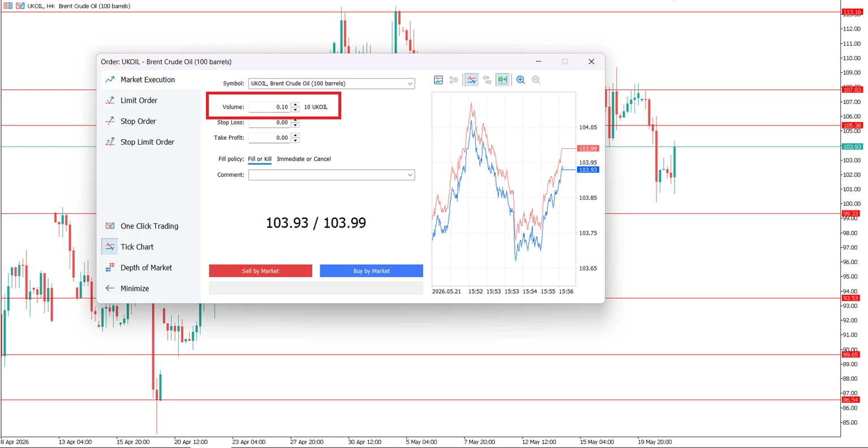868x448 pixels.
Task: Click the greyed diamonds-and-clock toolbar icon
Action: click(454, 80)
